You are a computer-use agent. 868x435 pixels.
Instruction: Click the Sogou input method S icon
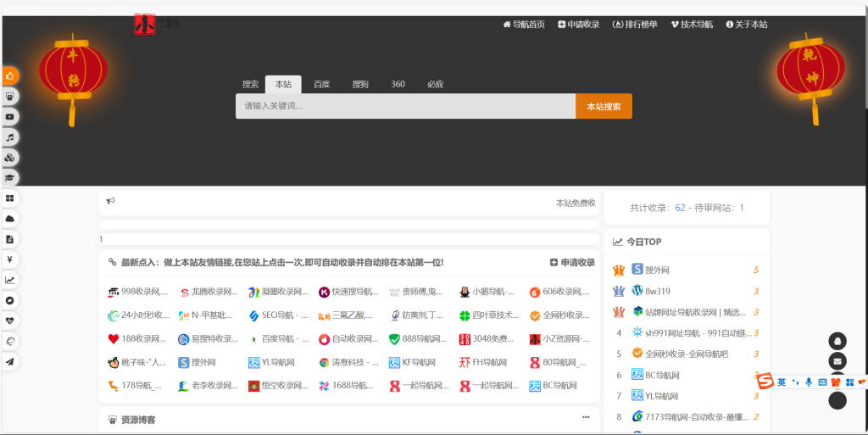[x=765, y=382]
